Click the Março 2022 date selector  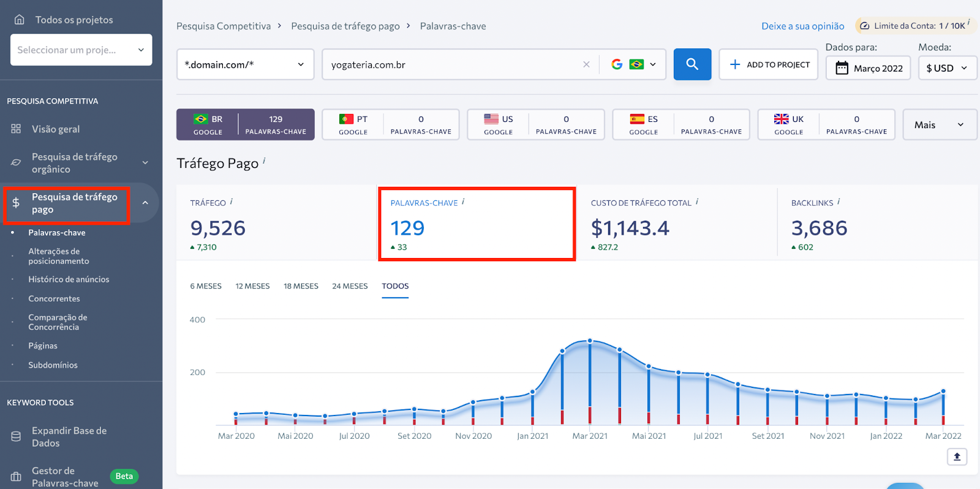point(869,68)
